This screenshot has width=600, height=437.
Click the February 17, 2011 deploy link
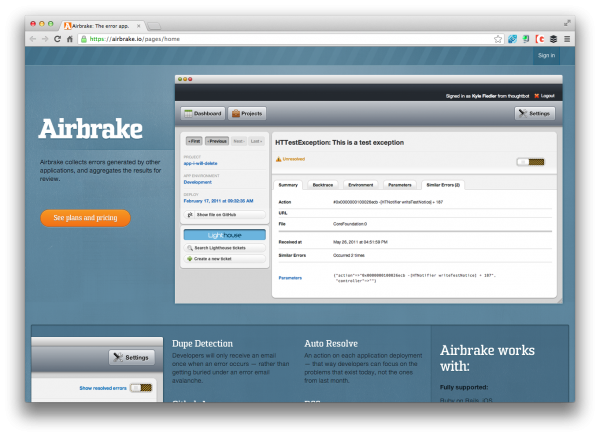(218, 201)
